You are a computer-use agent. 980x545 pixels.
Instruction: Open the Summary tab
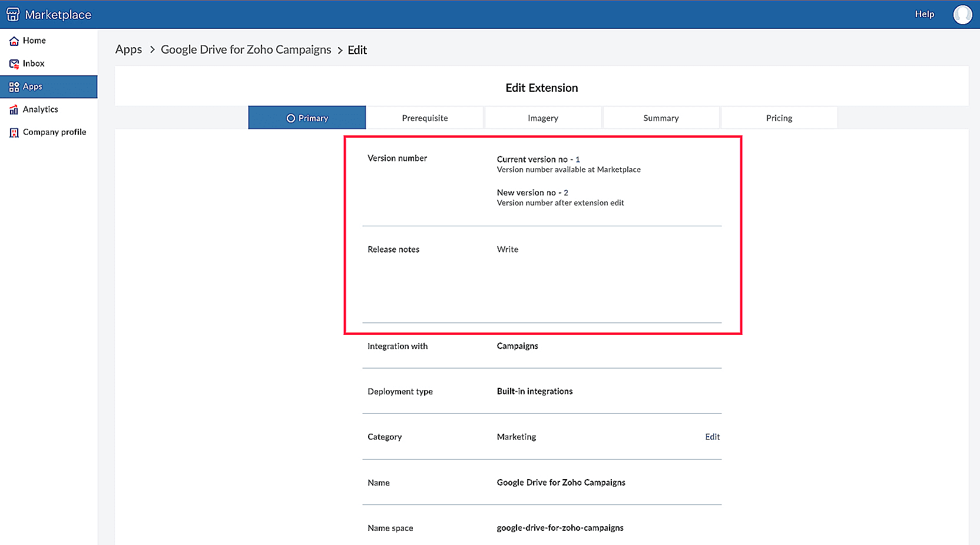(x=661, y=118)
